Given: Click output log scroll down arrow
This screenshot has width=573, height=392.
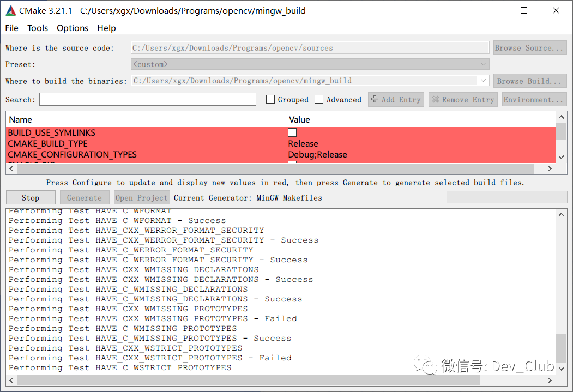Looking at the screenshot, I should pyautogui.click(x=562, y=369).
